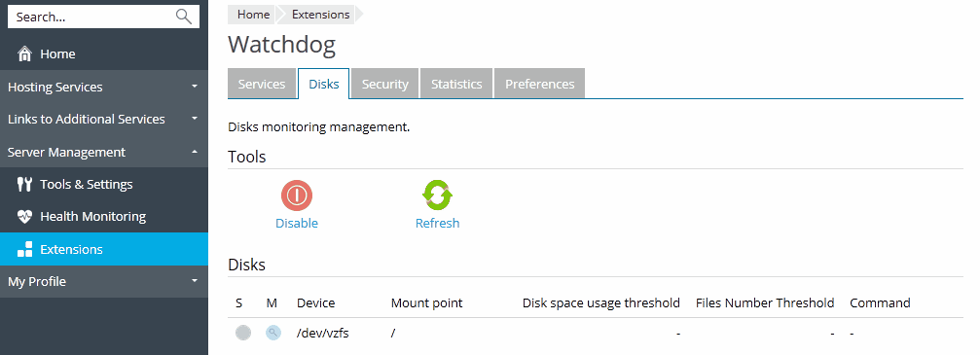980x355 pixels.
Task: Expand the Hosting Services section
Action: click(x=104, y=87)
